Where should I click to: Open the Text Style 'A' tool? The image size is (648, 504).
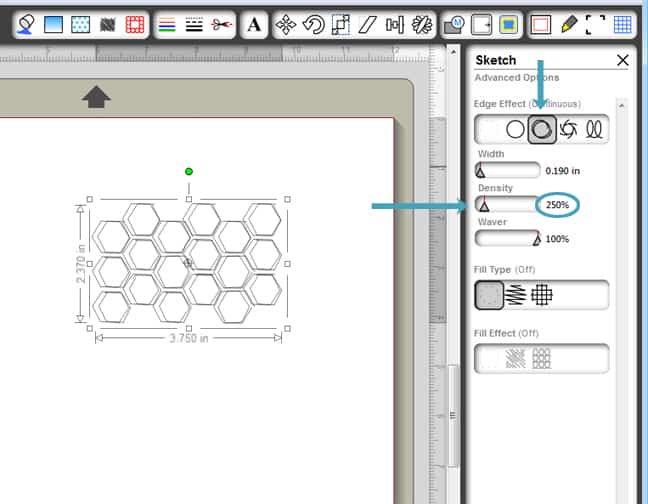tap(254, 25)
